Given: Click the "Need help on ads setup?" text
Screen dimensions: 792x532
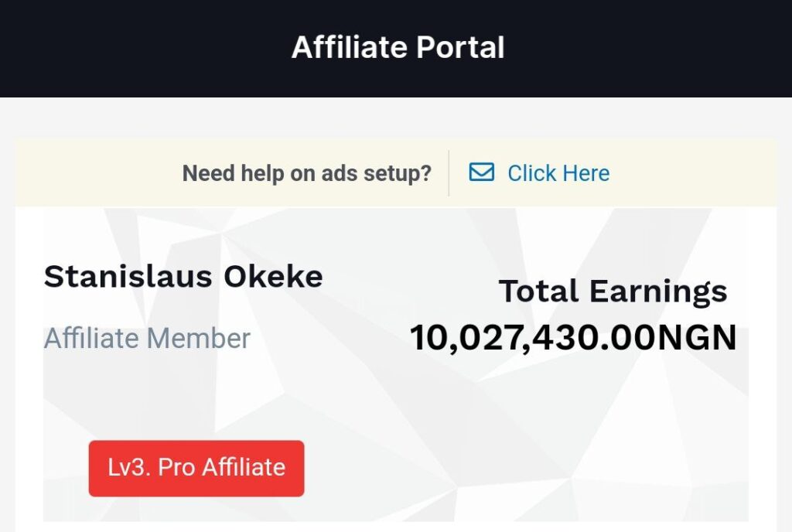Looking at the screenshot, I should (306, 173).
